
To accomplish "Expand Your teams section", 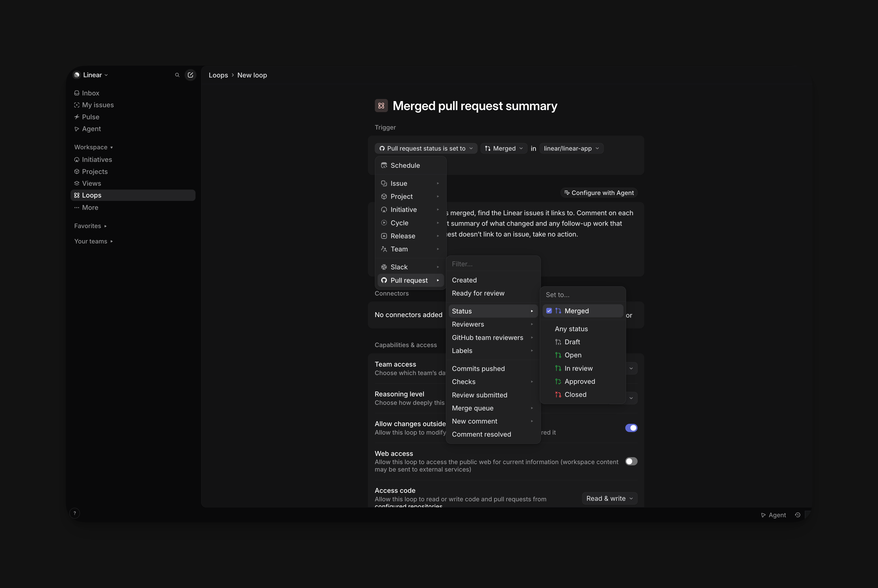I will point(93,241).
